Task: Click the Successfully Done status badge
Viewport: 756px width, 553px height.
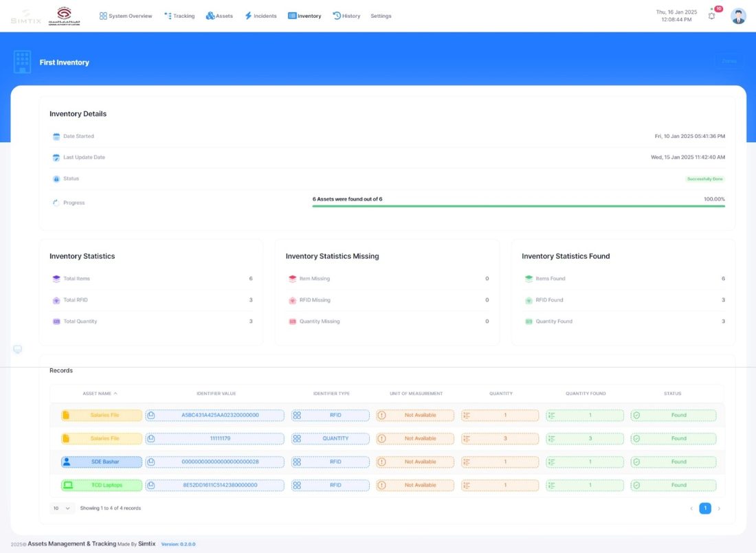Action: click(x=705, y=179)
